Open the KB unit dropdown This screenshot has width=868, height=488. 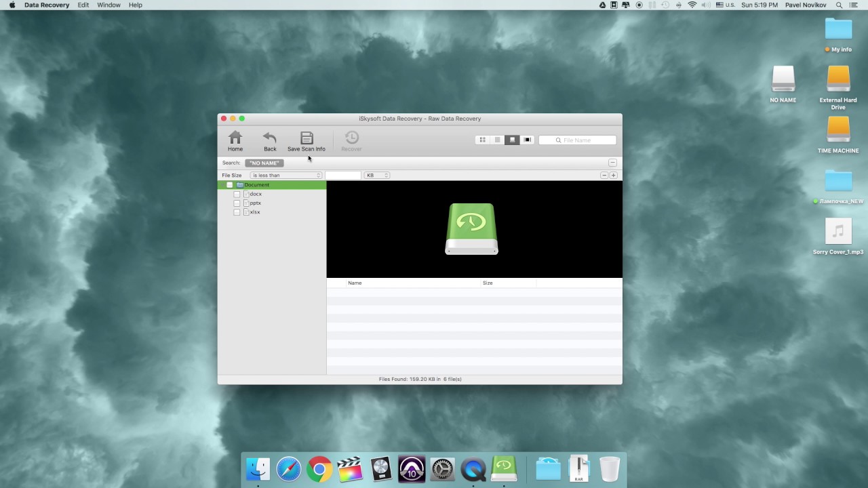pos(377,175)
